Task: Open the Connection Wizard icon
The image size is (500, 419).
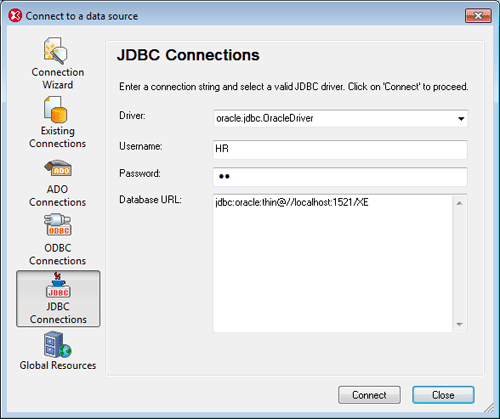Action: (55, 51)
